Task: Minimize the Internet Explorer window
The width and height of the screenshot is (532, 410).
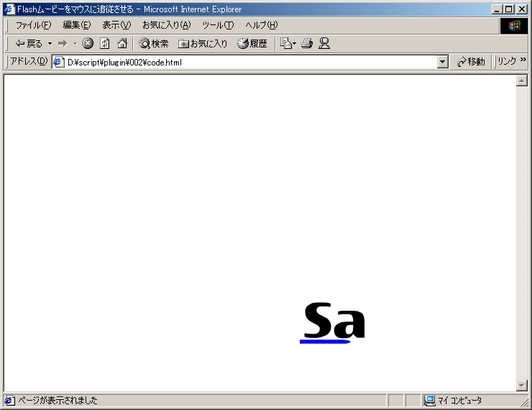Action: pos(497,9)
